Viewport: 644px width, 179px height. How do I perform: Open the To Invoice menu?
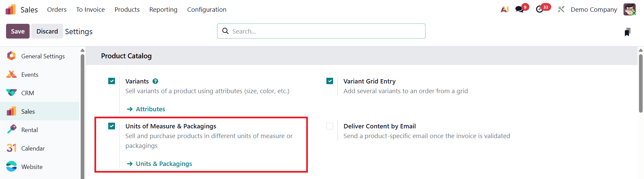tap(90, 10)
